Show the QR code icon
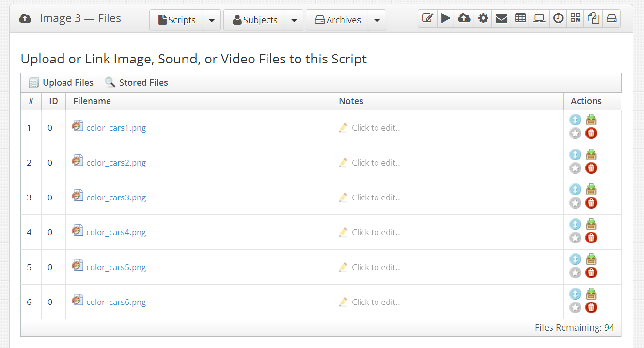Viewport: 644px width, 348px height. pyautogui.click(x=575, y=18)
